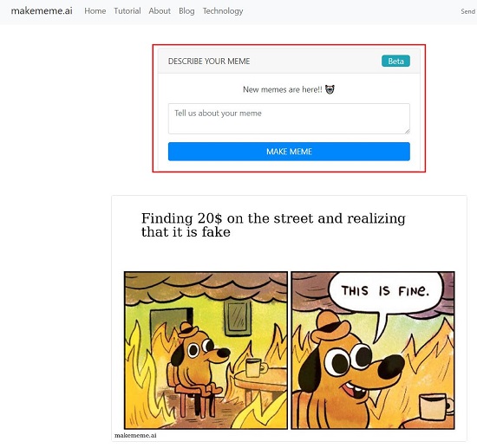Go to the Tutorial page
The width and height of the screenshot is (477, 448).
[x=127, y=11]
